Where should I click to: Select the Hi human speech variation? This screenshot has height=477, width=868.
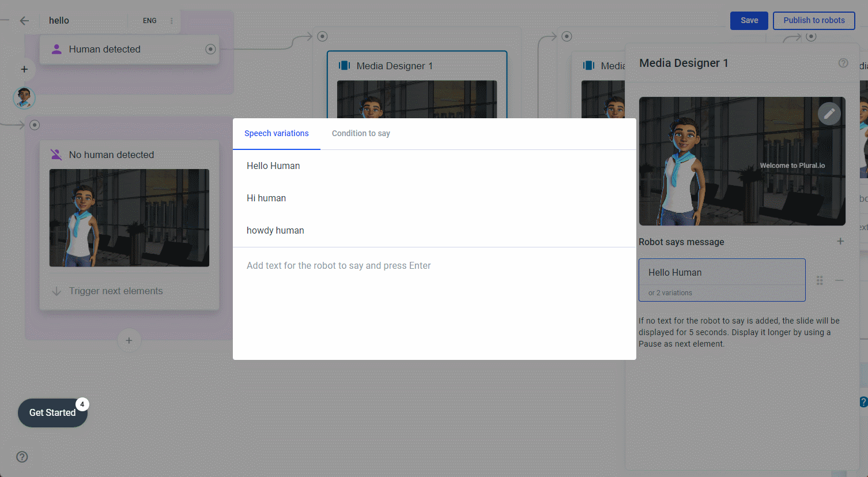pyautogui.click(x=435, y=198)
